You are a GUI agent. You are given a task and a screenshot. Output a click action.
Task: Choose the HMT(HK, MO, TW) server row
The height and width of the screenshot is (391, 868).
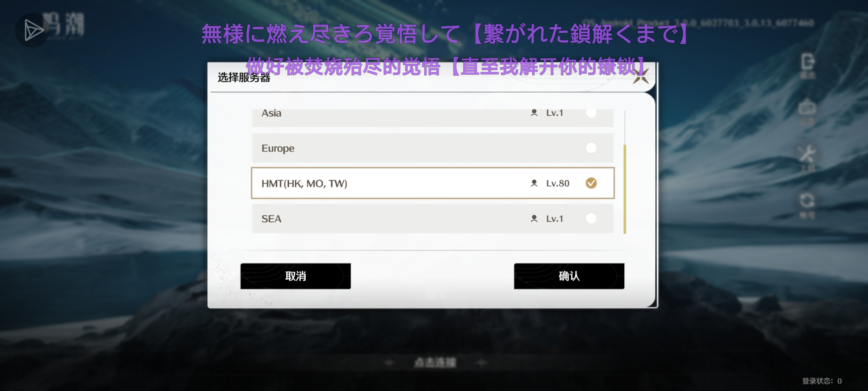click(x=433, y=183)
